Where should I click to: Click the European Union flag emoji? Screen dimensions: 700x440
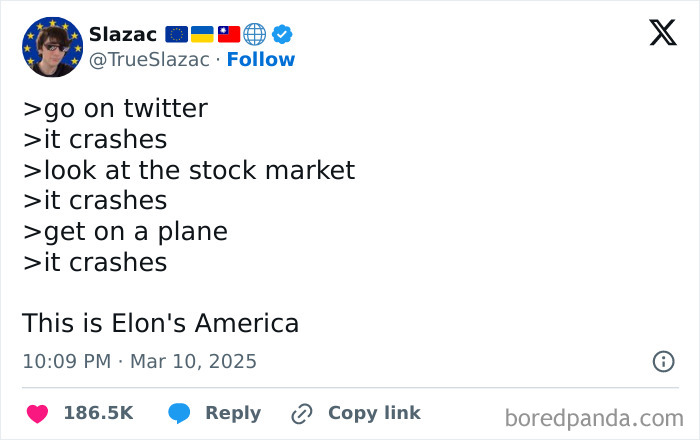(177, 34)
